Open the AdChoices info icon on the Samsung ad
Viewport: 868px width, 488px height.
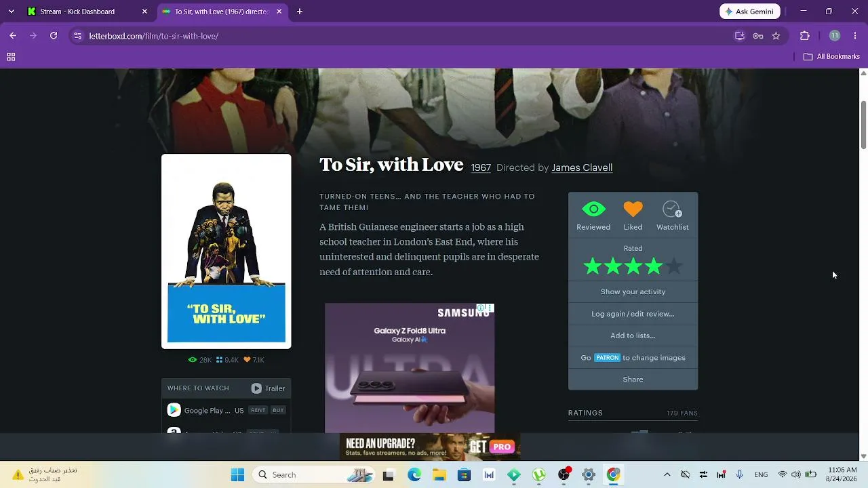tap(481, 308)
